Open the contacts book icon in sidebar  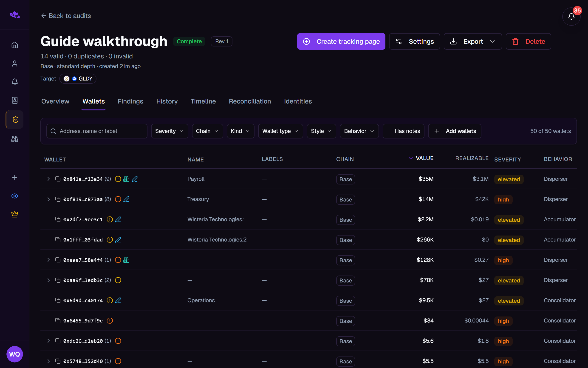pos(14,100)
